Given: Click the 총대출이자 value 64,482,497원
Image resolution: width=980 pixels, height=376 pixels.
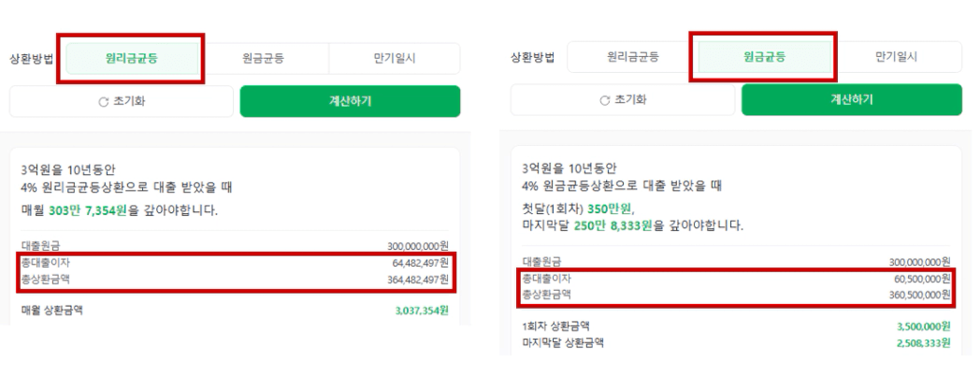Looking at the screenshot, I should (420, 263).
